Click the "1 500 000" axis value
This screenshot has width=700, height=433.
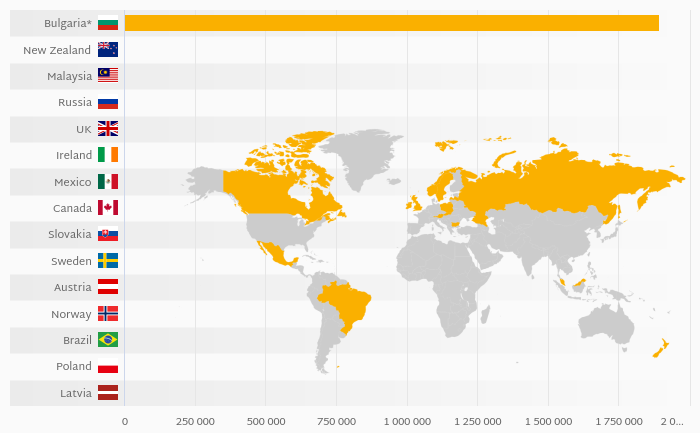[x=548, y=421]
